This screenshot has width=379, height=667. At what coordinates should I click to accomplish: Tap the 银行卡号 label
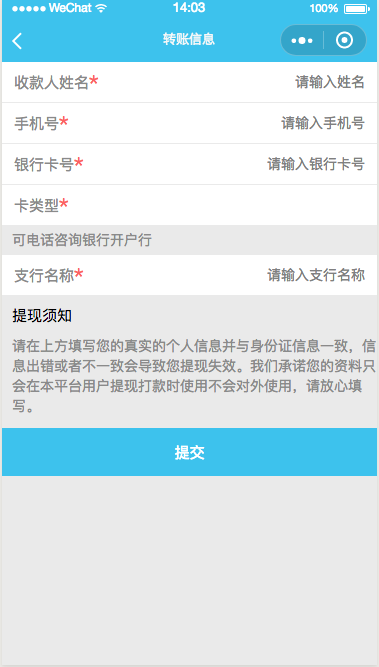pos(44,164)
